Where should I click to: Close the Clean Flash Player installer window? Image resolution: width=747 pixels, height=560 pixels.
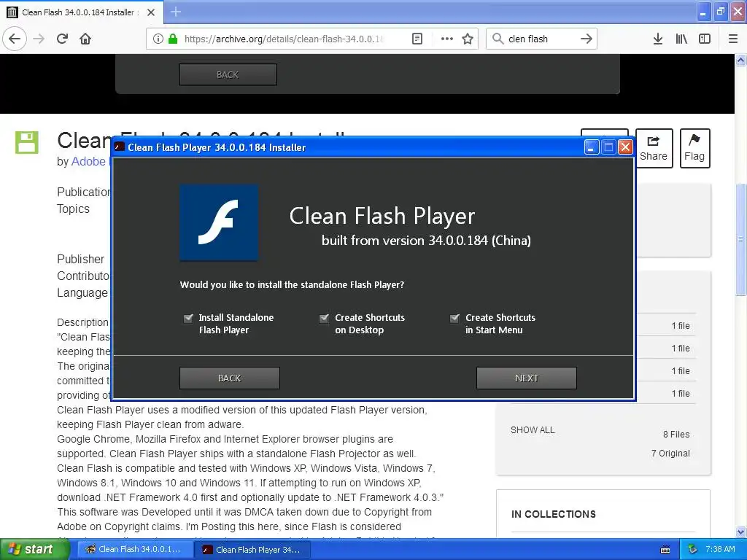[x=625, y=147]
